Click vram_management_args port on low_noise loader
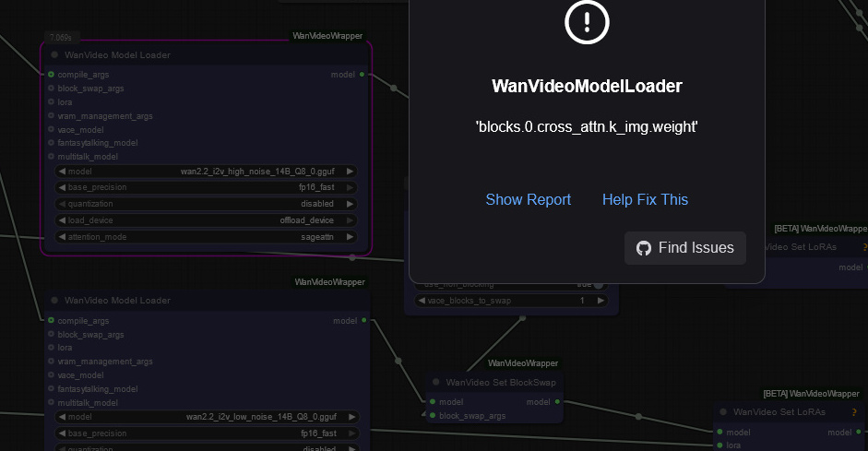 point(51,362)
